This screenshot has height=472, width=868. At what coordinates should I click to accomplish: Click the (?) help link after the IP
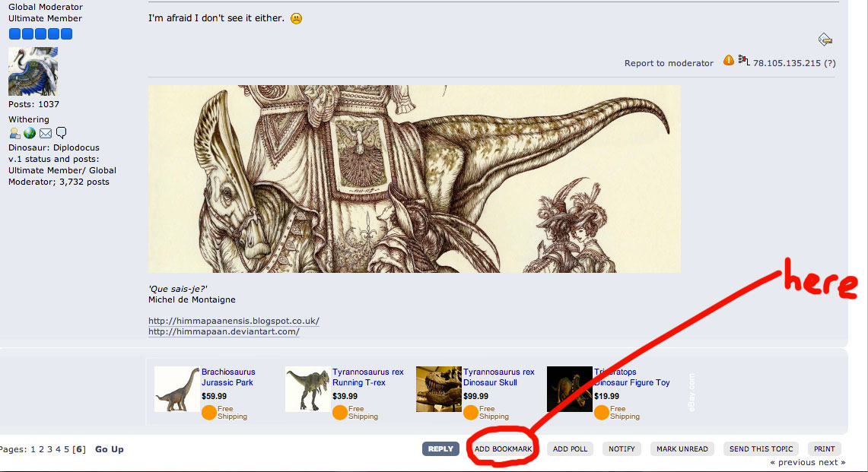(x=830, y=63)
